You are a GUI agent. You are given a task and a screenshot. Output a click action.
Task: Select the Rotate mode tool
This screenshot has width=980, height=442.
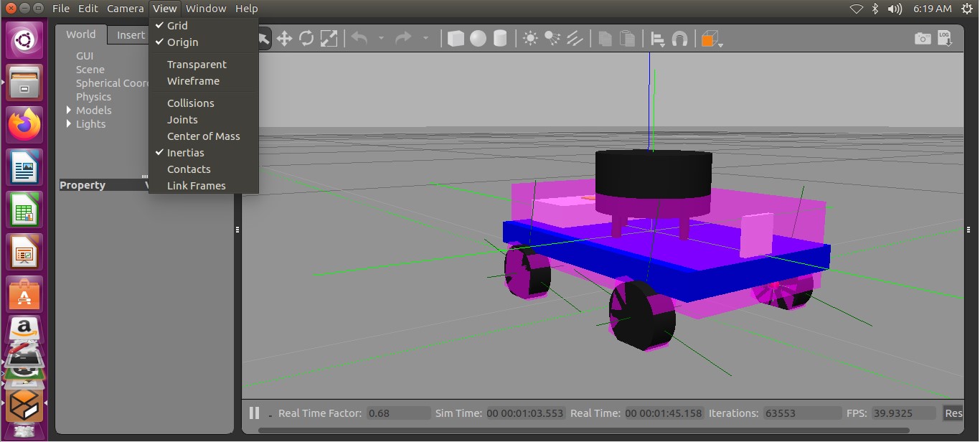click(x=306, y=39)
